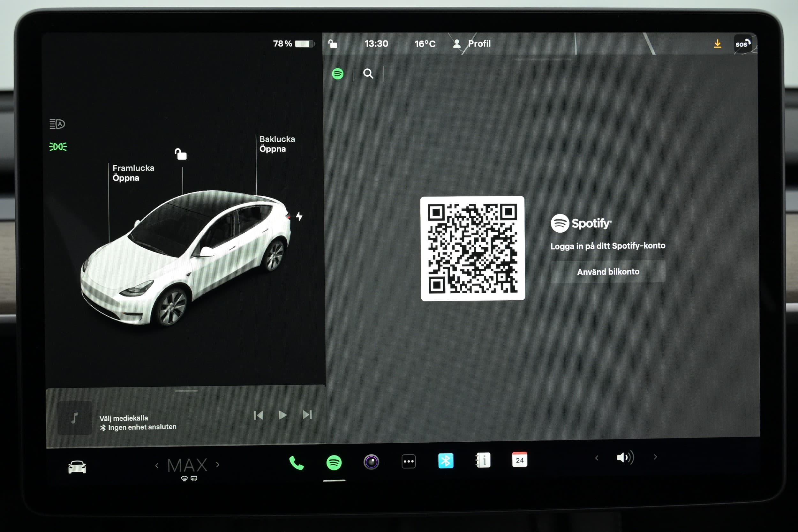Image resolution: width=798 pixels, height=532 pixels.
Task: Open the software update download icon
Action: (x=717, y=44)
